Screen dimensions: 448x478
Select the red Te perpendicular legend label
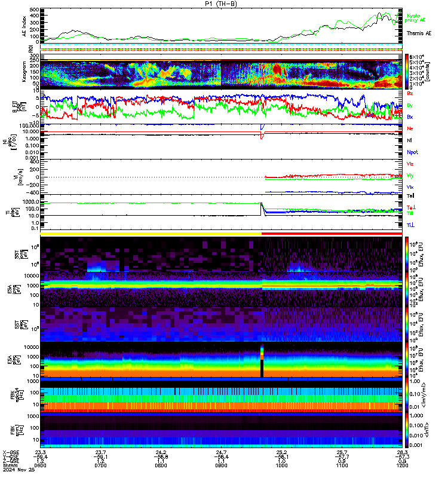[411, 207]
